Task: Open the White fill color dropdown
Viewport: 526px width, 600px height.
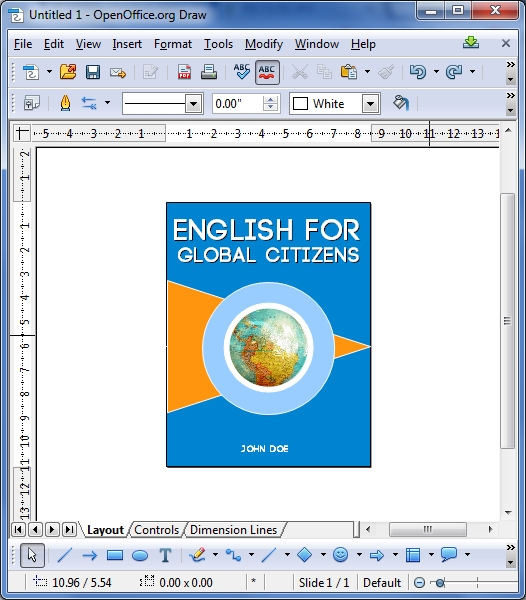Action: coord(370,104)
